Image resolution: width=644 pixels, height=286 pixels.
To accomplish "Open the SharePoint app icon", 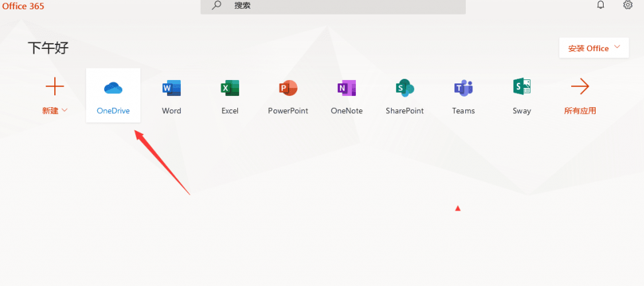I will [405, 88].
